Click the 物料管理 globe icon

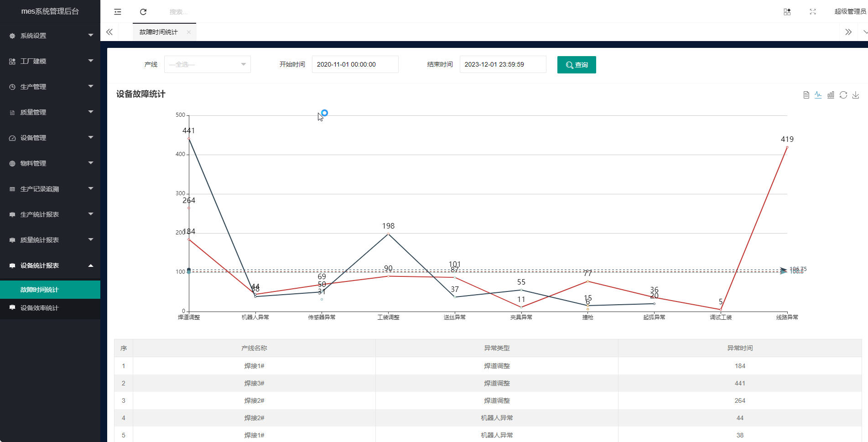pyautogui.click(x=12, y=163)
